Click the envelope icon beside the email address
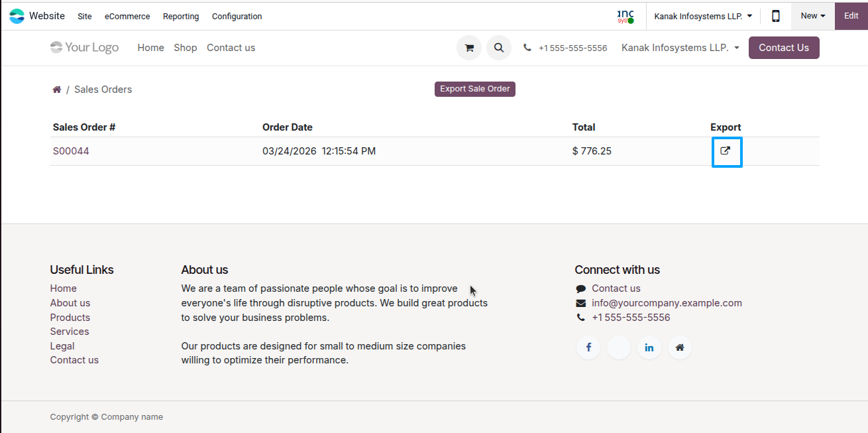 point(581,303)
